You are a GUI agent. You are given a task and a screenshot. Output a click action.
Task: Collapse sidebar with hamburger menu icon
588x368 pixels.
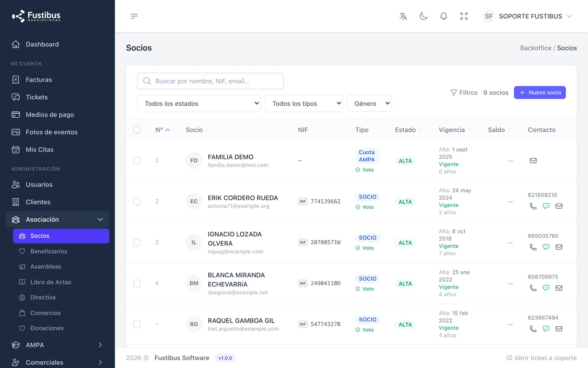point(134,16)
